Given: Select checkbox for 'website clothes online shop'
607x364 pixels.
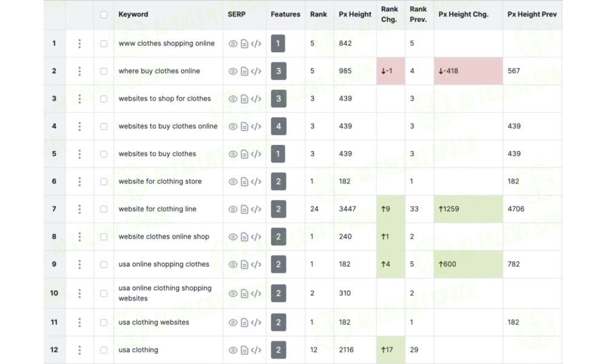Looking at the screenshot, I should (104, 237).
